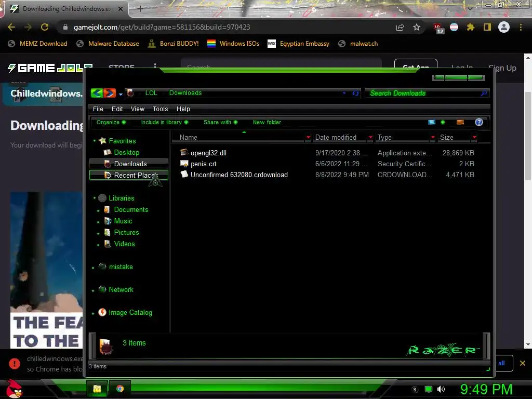The width and height of the screenshot is (532, 399).
Task: Open Explorer help question mark icon
Action: tap(478, 122)
